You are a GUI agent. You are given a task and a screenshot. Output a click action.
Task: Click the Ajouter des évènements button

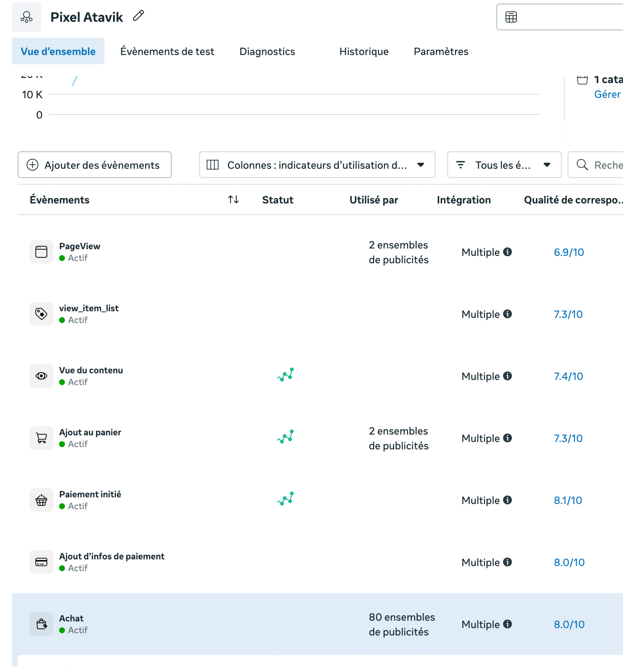(x=94, y=165)
